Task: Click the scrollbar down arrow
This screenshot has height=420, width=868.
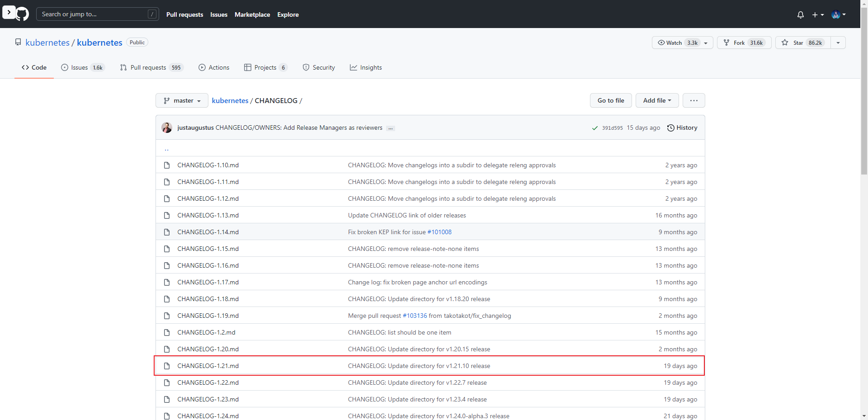Action: (x=864, y=416)
